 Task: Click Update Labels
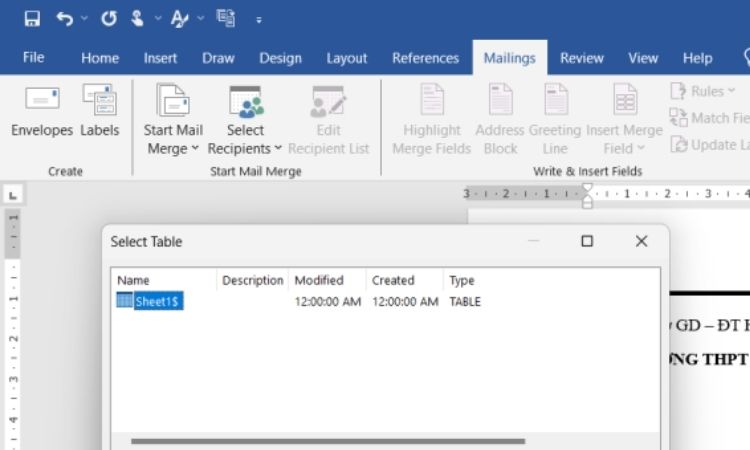710,144
